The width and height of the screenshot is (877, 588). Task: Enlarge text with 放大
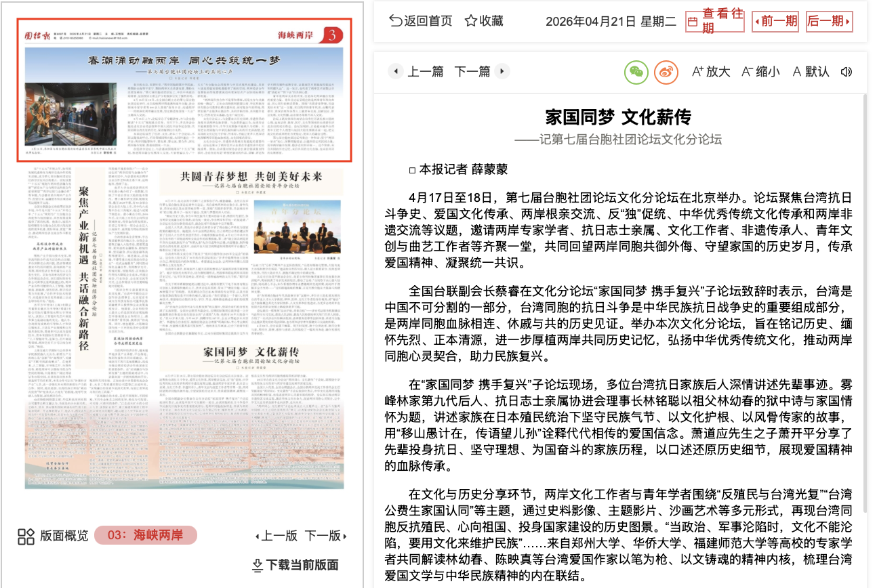[x=710, y=72]
